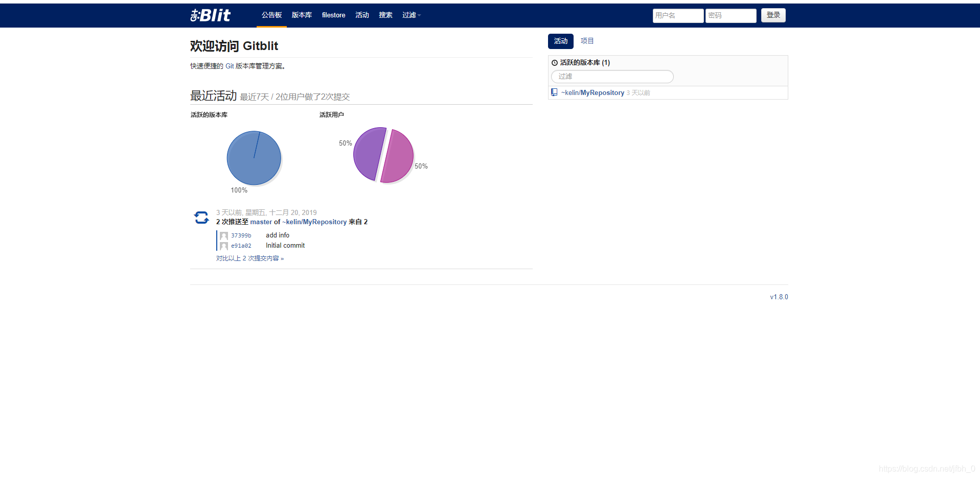Focus the 用户名 input field
This screenshot has height=478, width=980.
click(x=678, y=15)
